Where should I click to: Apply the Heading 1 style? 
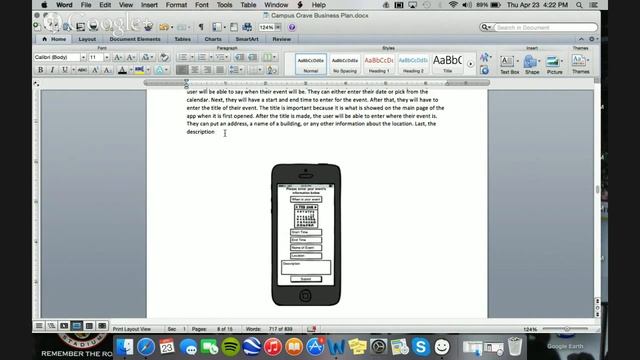pyautogui.click(x=379, y=64)
